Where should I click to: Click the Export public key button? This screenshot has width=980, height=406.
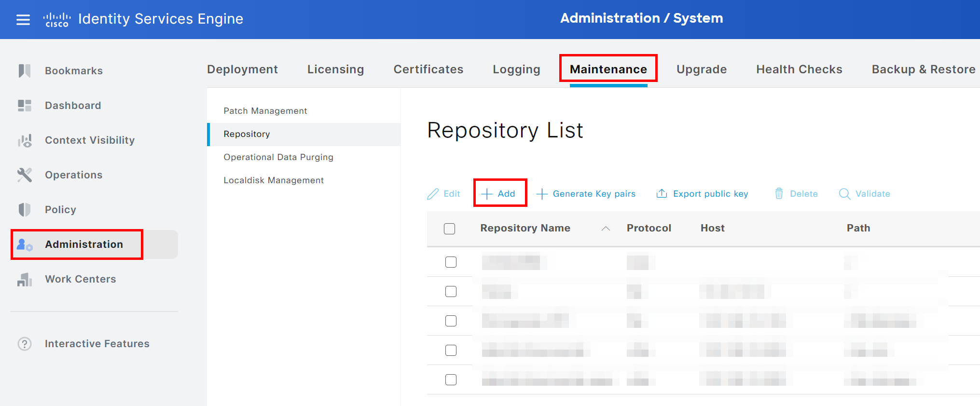click(x=702, y=194)
